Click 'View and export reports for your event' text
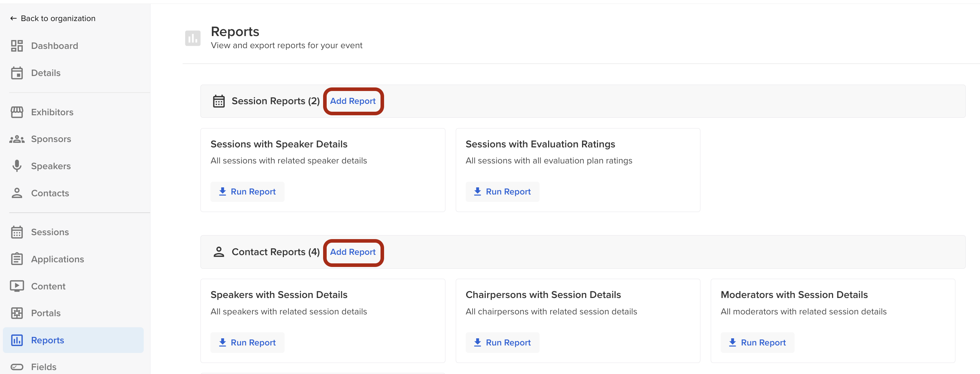Viewport: 980px width, 374px height. point(286,45)
